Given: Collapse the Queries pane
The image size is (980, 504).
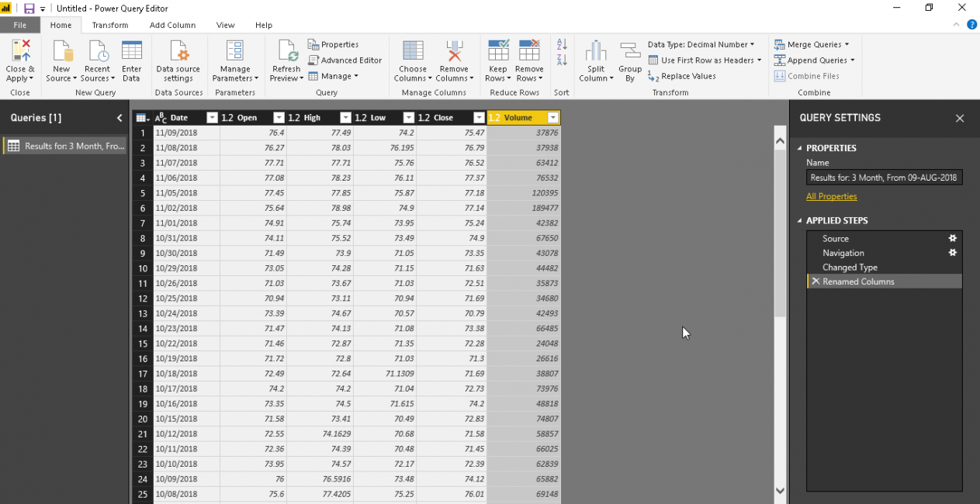Looking at the screenshot, I should (x=119, y=118).
